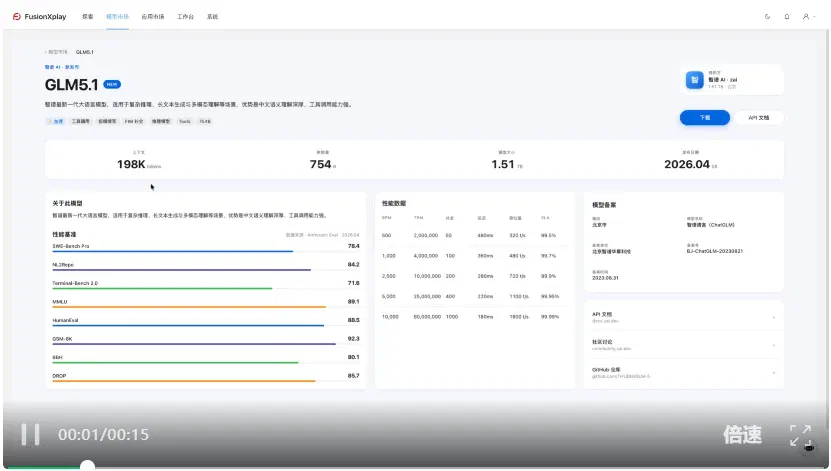Screen dimensions: 831x471
Task: Open API 文档 docs link row
Action: coord(683,317)
